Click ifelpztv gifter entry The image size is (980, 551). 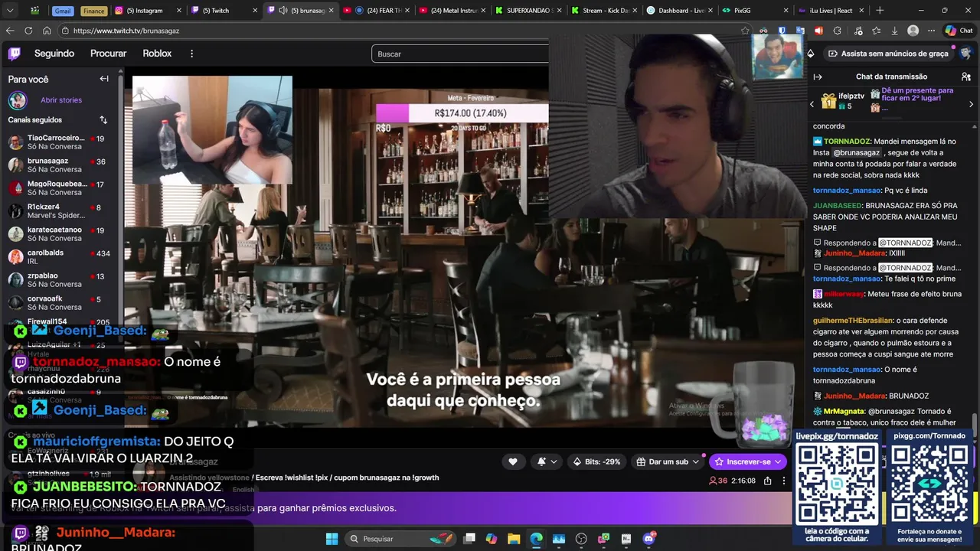(842, 101)
